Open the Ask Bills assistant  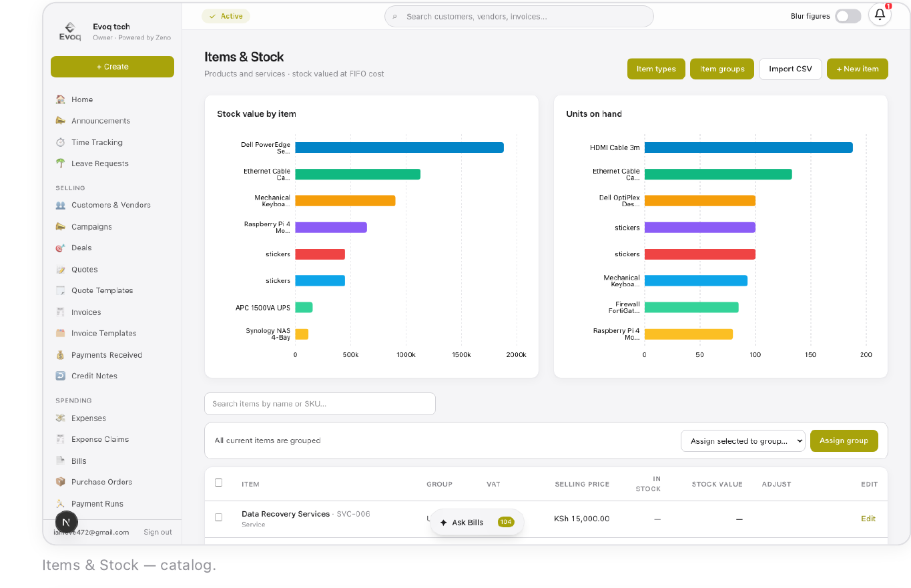tap(477, 523)
